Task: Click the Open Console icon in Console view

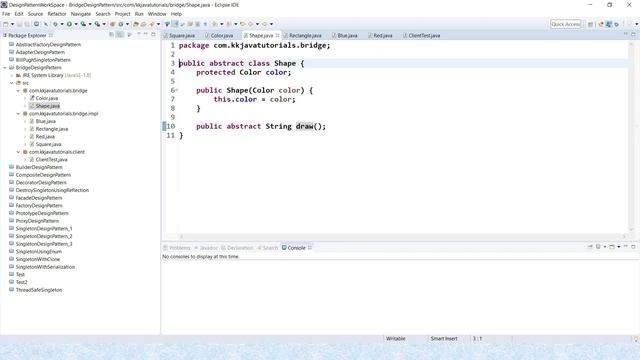Action: point(612,247)
